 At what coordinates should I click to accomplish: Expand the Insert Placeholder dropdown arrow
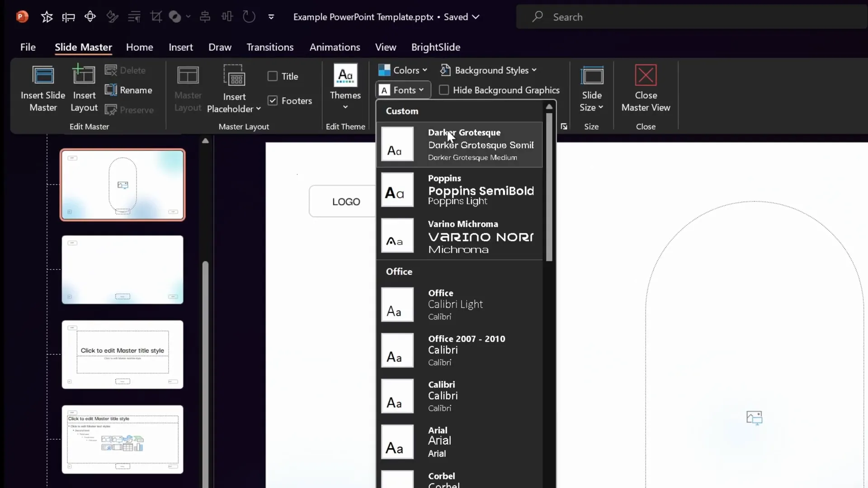pos(259,109)
